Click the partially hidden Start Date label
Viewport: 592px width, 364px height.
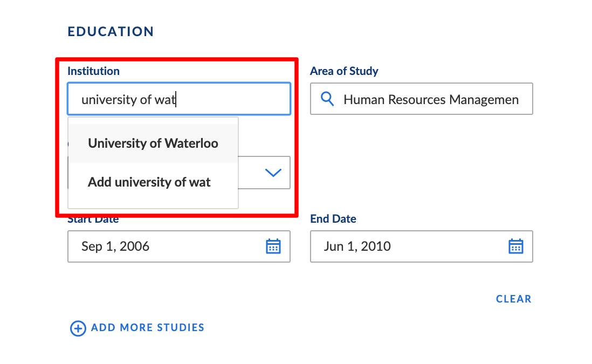[x=93, y=220]
